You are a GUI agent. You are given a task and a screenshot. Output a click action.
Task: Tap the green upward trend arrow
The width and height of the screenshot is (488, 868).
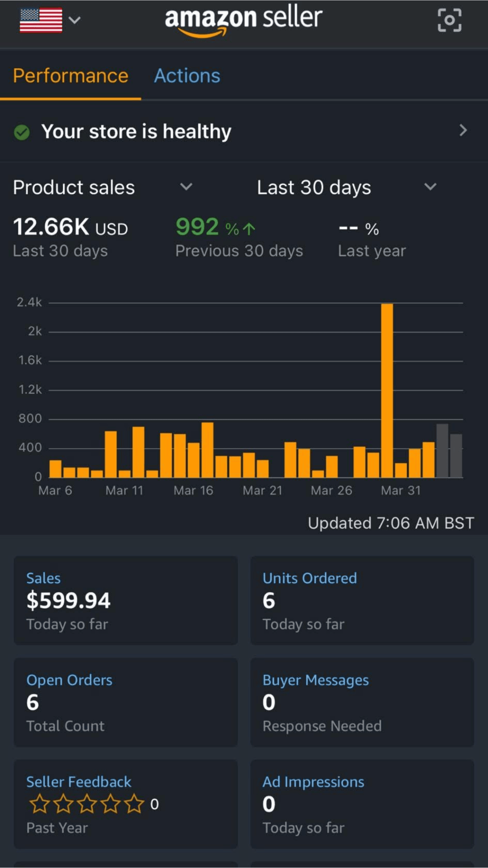pos(249,229)
